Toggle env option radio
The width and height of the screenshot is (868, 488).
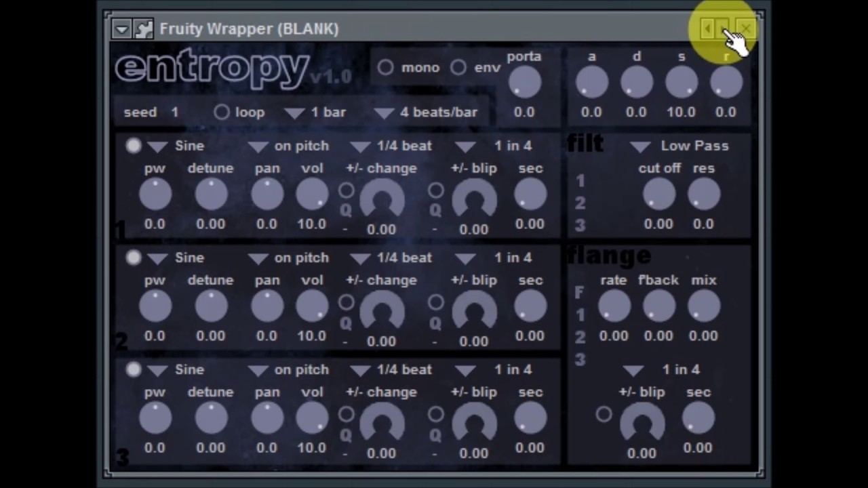[458, 68]
